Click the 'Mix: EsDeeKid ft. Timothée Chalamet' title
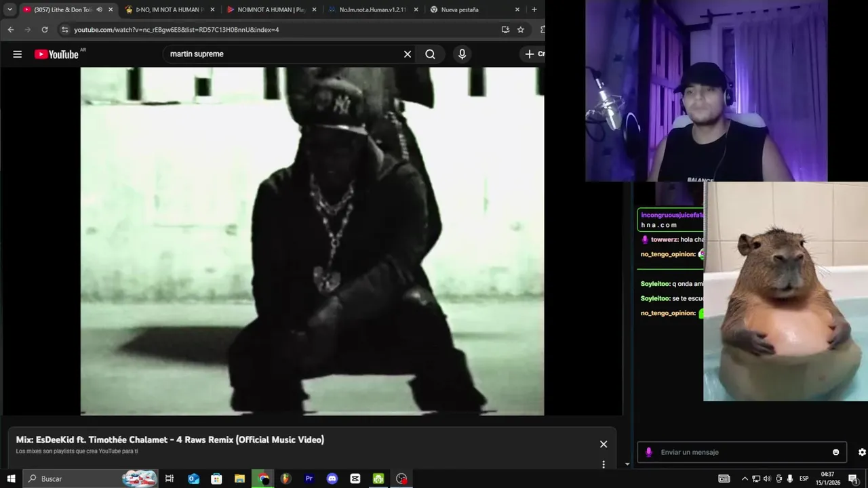868x488 pixels. click(x=170, y=440)
